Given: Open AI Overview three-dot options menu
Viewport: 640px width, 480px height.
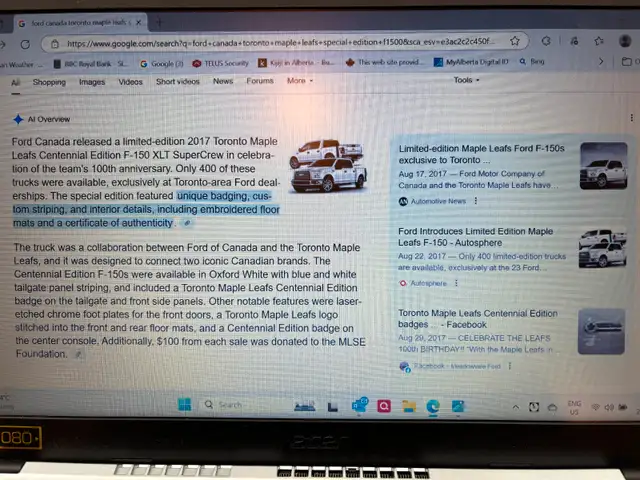Looking at the screenshot, I should 631,118.
